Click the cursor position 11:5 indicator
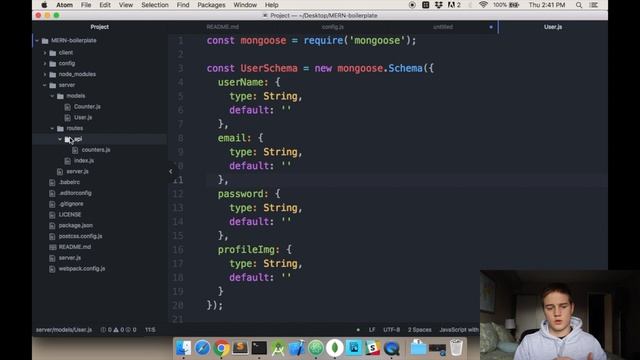 point(150,329)
